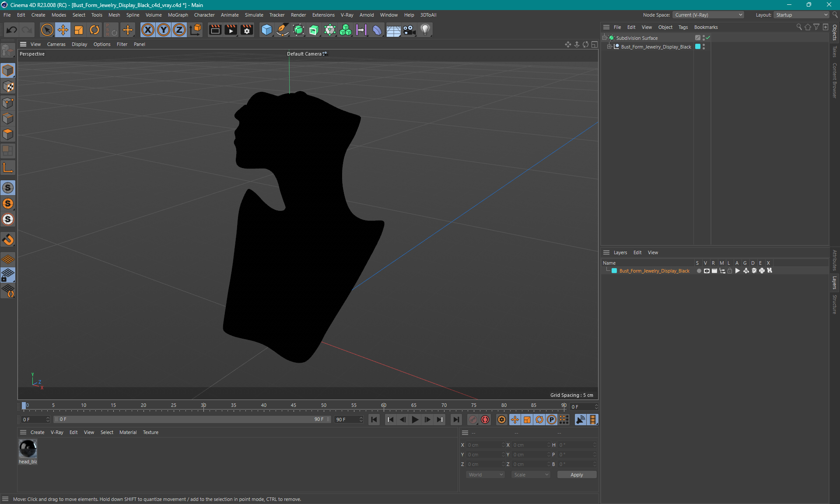Go to start of animation

(374, 420)
